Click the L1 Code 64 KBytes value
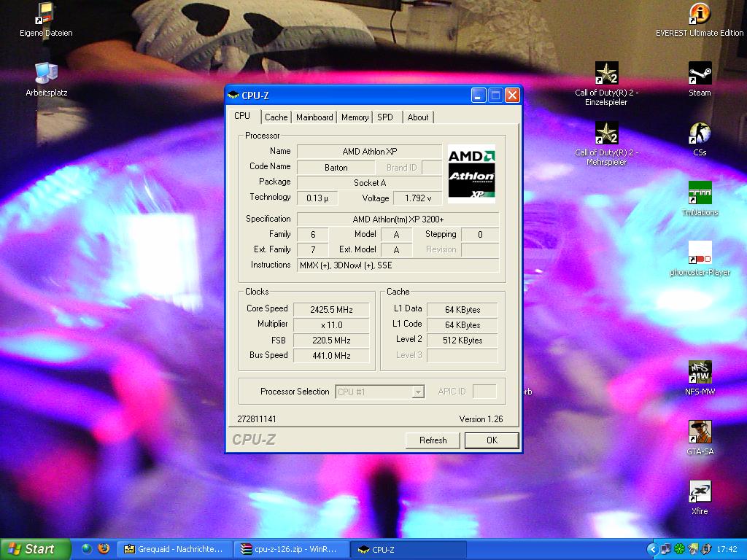The height and width of the screenshot is (560, 747). (x=462, y=324)
